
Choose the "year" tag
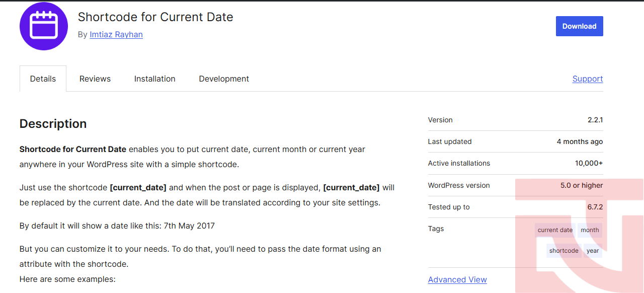coord(593,251)
